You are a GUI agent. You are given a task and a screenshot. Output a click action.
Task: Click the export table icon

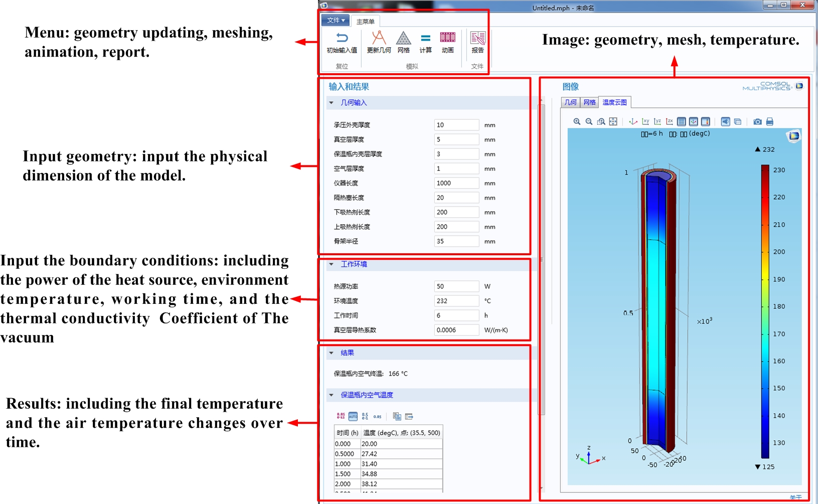[409, 416]
